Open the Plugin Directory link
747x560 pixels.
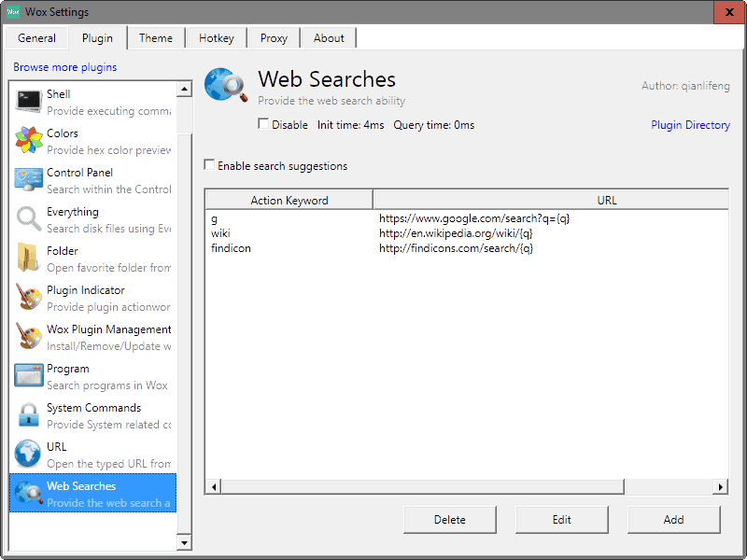pyautogui.click(x=690, y=124)
